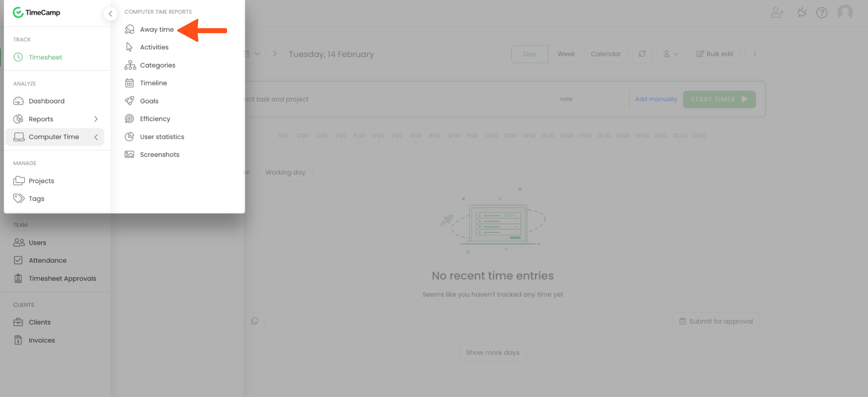Open the Activities report

[154, 47]
